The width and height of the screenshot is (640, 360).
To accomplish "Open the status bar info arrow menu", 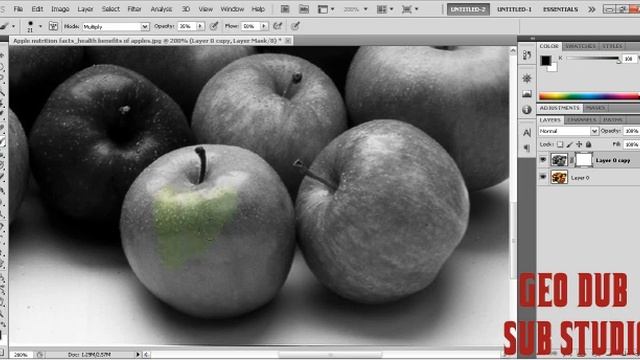I will coord(138,355).
